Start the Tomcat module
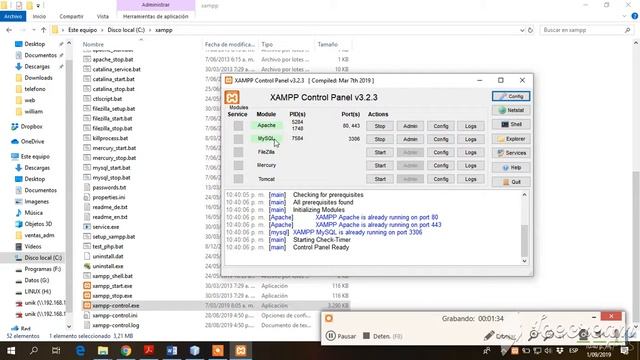This screenshot has height=360, width=640. pos(380,179)
